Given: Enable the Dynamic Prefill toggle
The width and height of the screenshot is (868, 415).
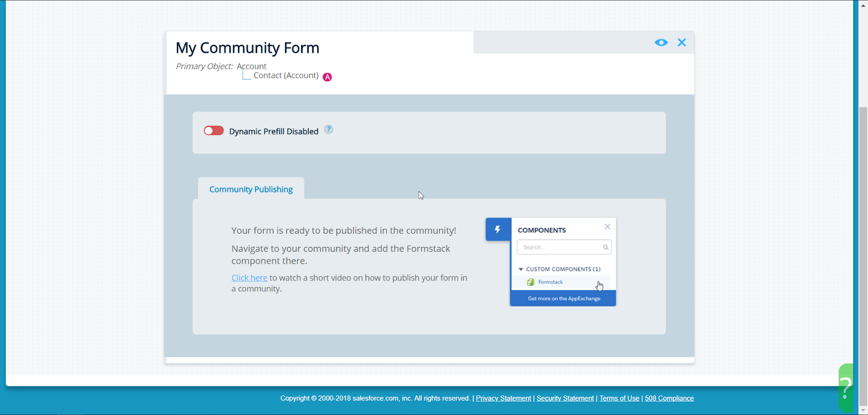Looking at the screenshot, I should coord(214,131).
